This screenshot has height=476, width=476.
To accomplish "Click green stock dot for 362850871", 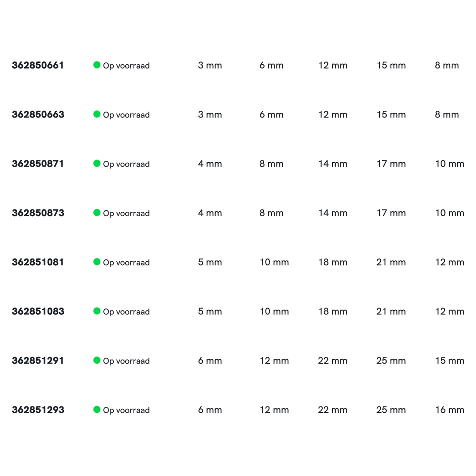I will [97, 163].
